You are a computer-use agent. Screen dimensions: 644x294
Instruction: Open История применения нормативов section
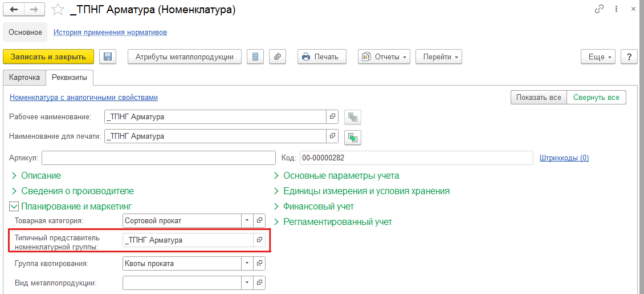[110, 33]
